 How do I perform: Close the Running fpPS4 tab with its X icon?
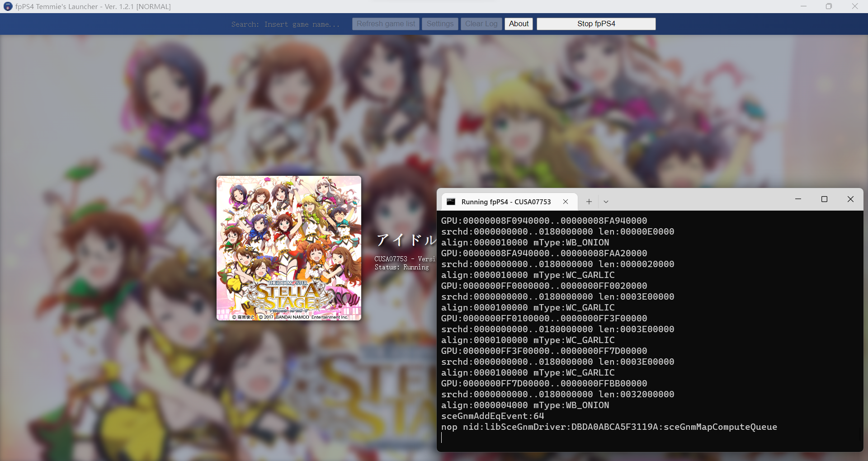click(x=566, y=202)
